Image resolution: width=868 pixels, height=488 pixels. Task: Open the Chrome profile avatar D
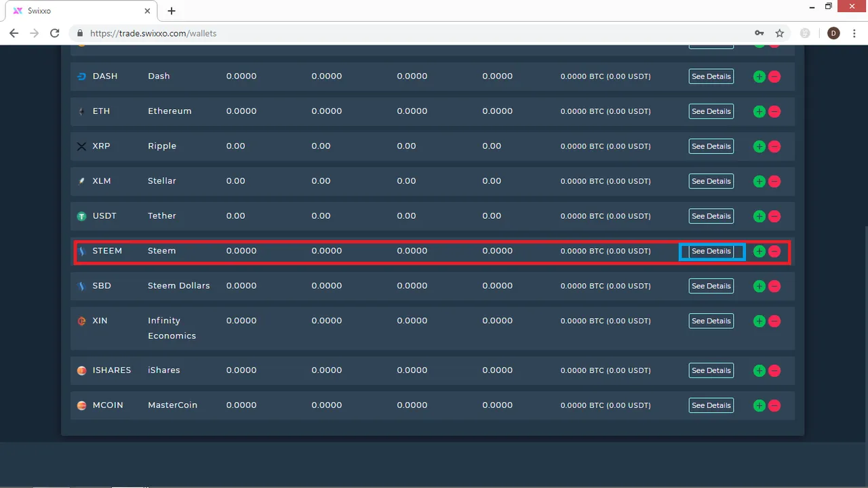tap(833, 33)
